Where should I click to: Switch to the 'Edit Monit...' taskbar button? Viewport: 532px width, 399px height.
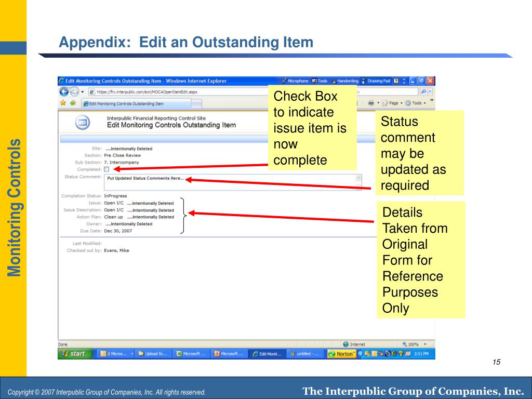pos(267,354)
